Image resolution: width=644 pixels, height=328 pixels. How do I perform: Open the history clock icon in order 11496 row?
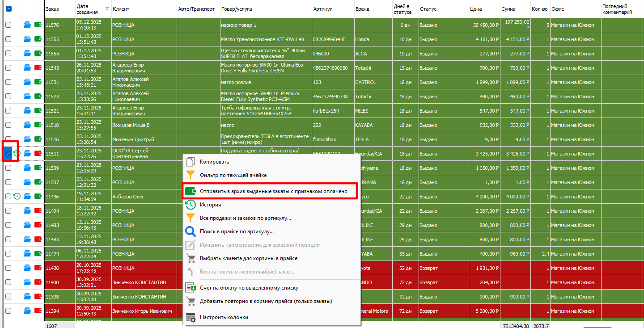[x=17, y=197]
